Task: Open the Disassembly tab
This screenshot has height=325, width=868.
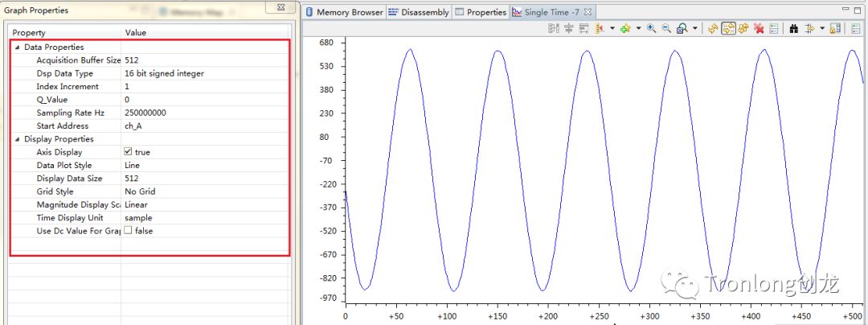Action: pyautogui.click(x=419, y=12)
